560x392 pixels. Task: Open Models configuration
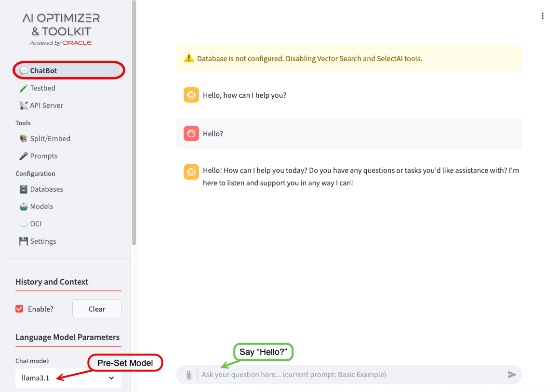tap(69, 206)
